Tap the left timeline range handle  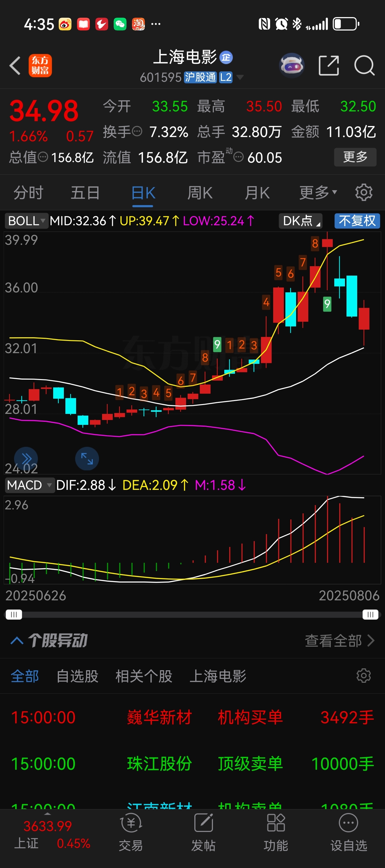14,615
